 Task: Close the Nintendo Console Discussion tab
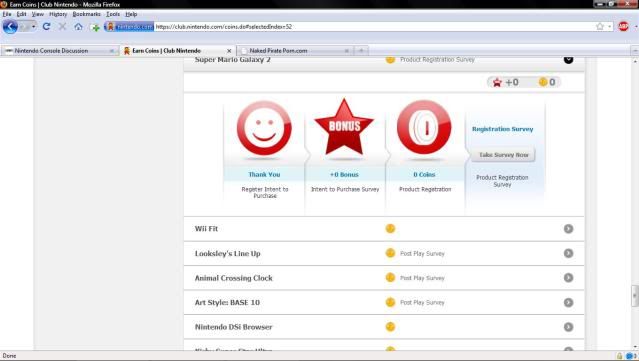click(112, 51)
